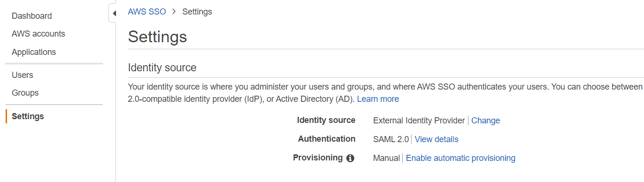
Task: Click the SAML 2.0 authentication value
Action: (x=391, y=139)
